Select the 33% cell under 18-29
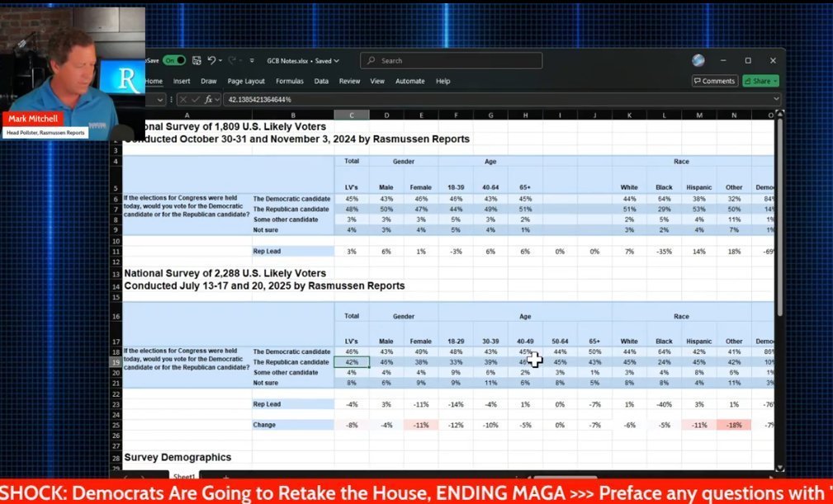Image resolution: width=833 pixels, height=504 pixels. click(455, 362)
